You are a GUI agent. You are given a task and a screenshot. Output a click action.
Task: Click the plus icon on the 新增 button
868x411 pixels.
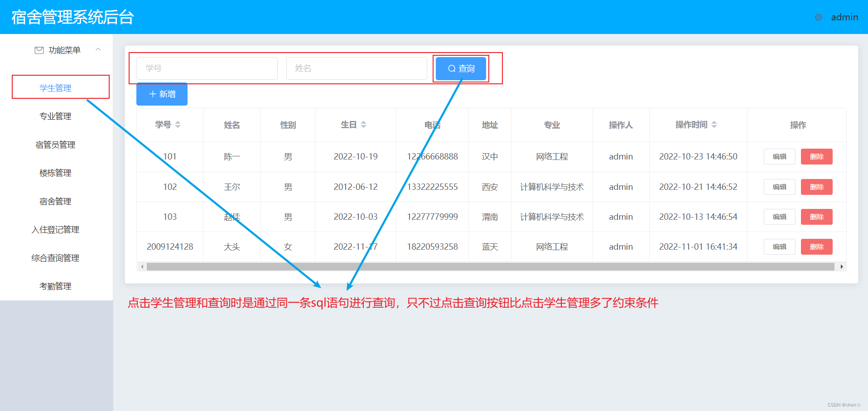click(152, 94)
